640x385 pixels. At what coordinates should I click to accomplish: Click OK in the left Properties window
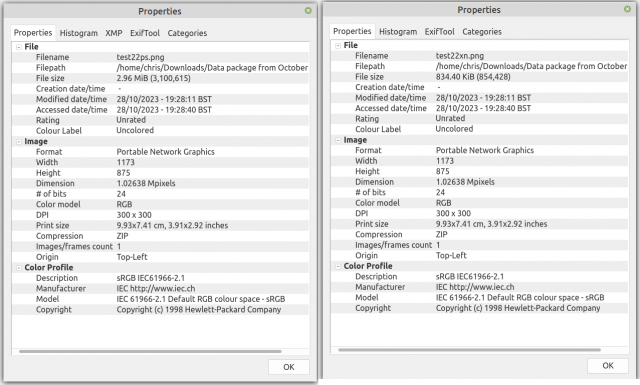(x=289, y=367)
